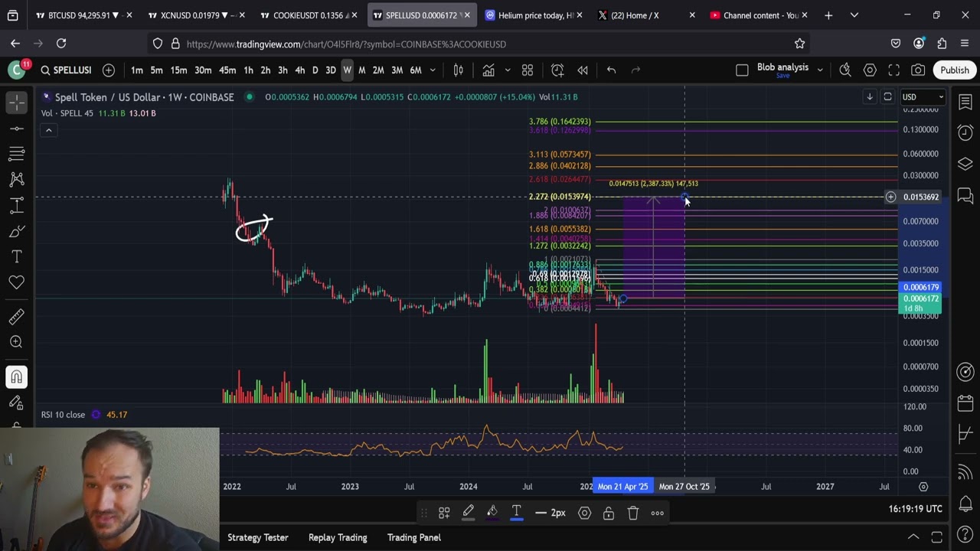The width and height of the screenshot is (980, 551).
Task: Open the Indicators dialog
Action: pos(488,70)
